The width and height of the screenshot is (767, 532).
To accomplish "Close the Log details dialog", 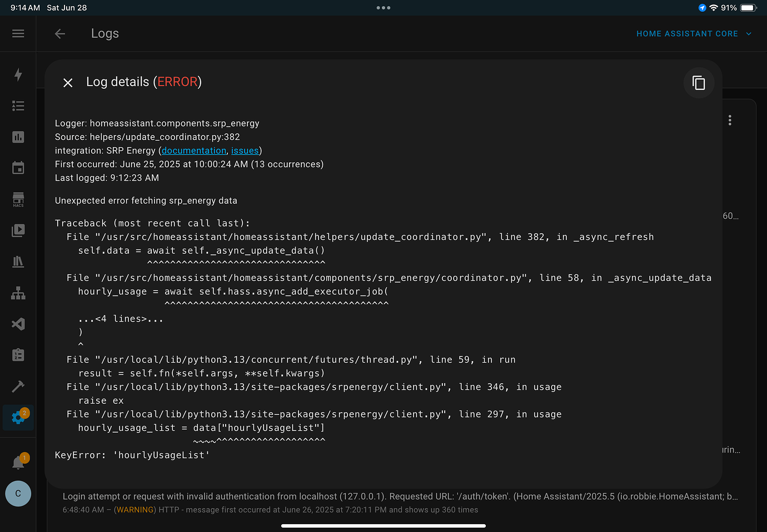I will [x=68, y=83].
